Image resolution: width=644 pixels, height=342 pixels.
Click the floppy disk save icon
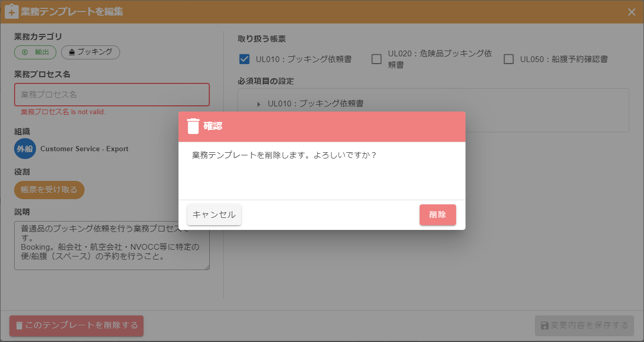pos(545,326)
